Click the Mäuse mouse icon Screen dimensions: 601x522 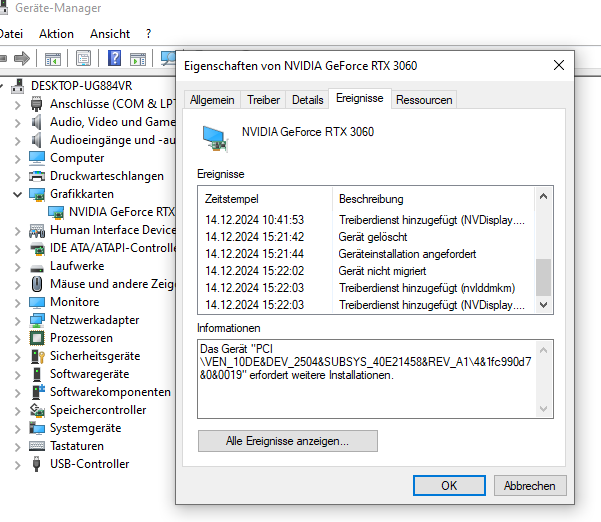click(x=37, y=284)
